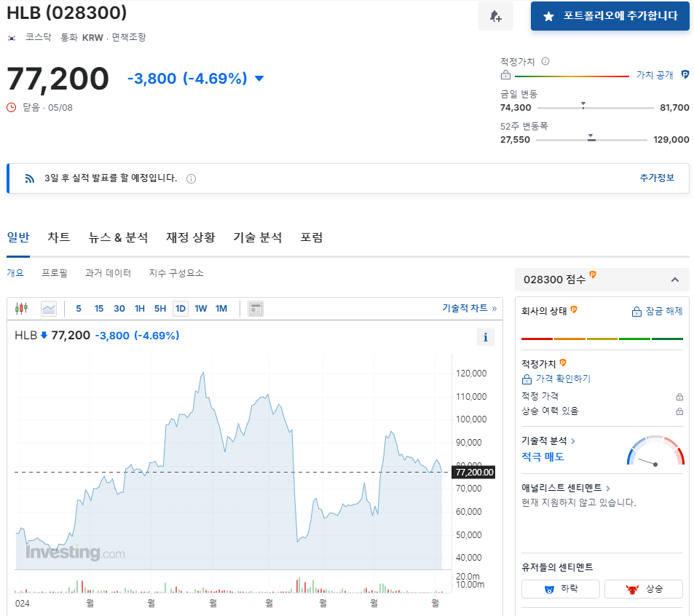Open the news events overlay icon on chart toolbar
Image resolution: width=694 pixels, height=616 pixels.
point(255,308)
